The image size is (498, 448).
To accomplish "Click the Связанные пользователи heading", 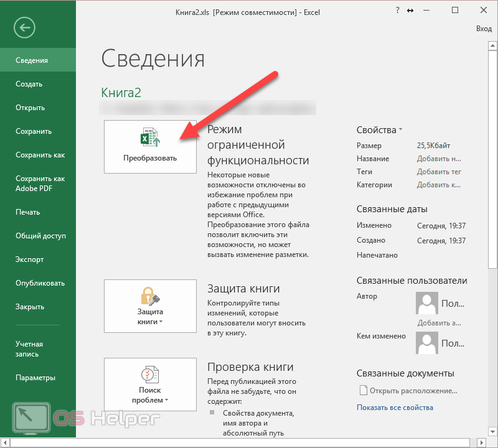I will pyautogui.click(x=411, y=281).
